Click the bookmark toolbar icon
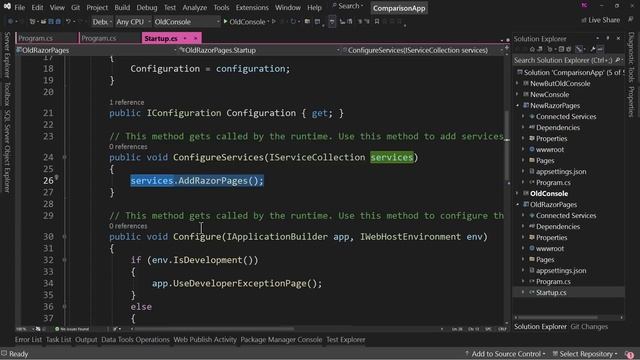The height and width of the screenshot is (360, 640). (377, 21)
